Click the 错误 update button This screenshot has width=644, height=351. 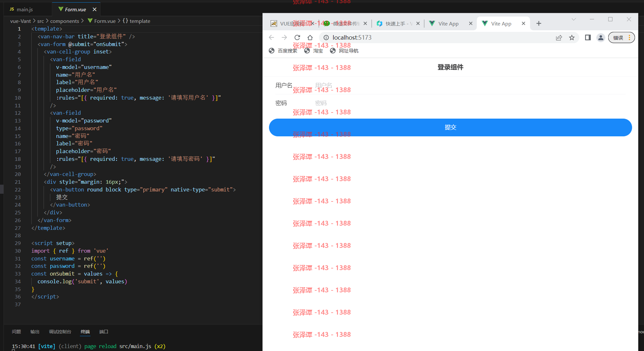621,38
